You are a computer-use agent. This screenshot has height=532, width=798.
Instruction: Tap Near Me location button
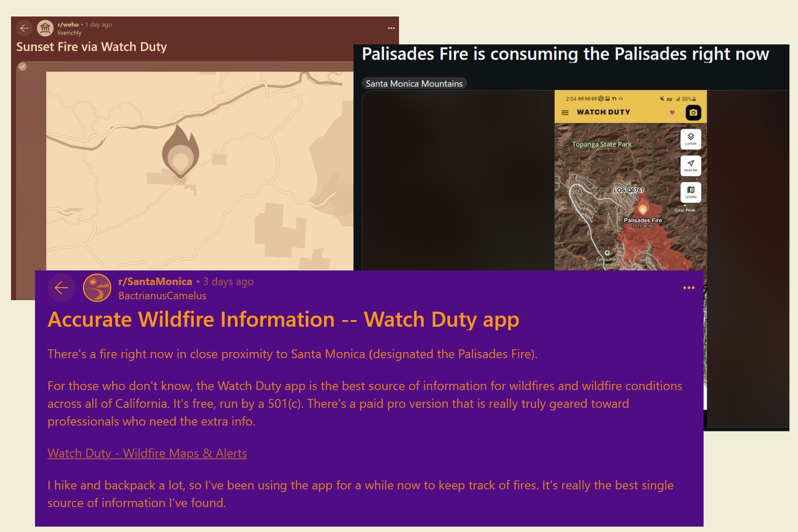tap(691, 166)
